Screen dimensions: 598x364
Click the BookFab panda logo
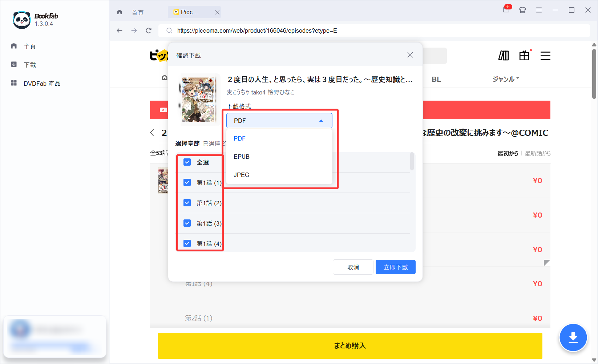pos(21,20)
